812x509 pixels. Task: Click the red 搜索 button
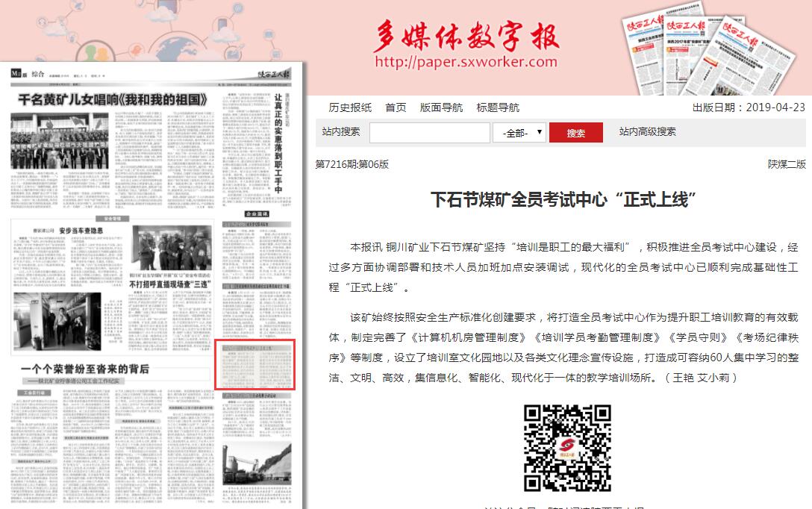point(575,133)
